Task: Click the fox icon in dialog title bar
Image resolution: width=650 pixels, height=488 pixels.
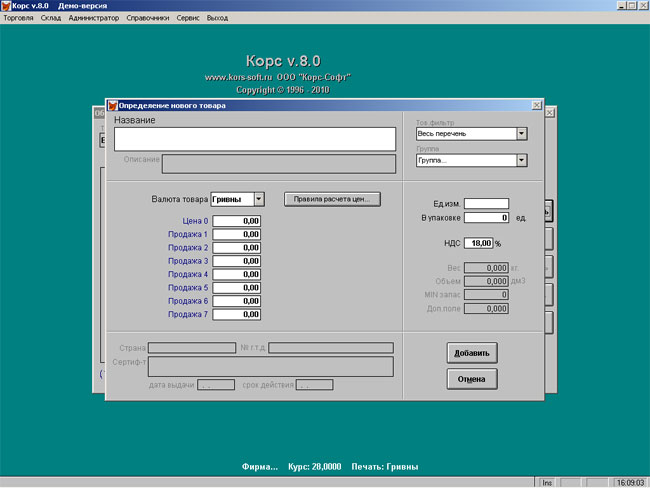Action: click(x=113, y=105)
